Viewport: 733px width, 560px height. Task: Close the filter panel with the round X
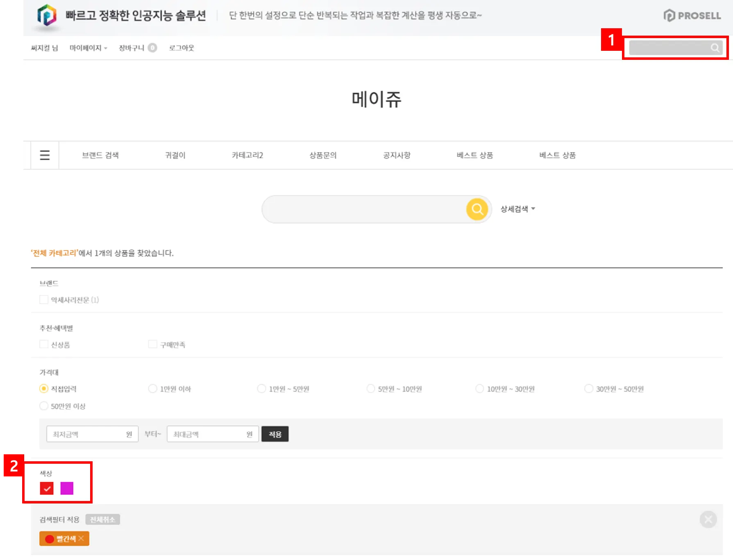point(708,519)
